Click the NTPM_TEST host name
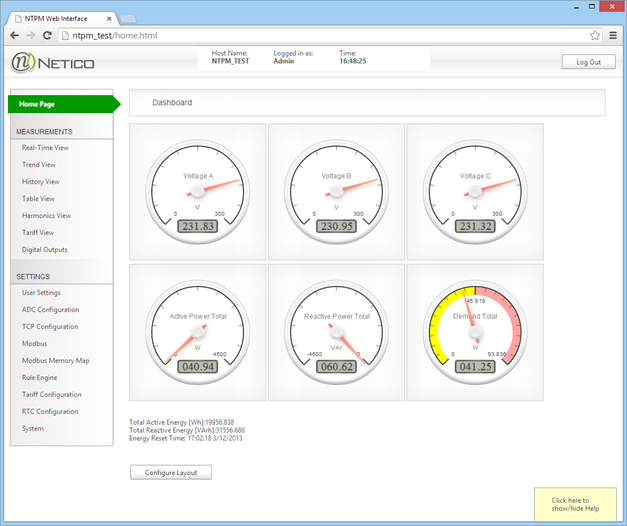Viewport: 627px width, 526px height. point(230,61)
